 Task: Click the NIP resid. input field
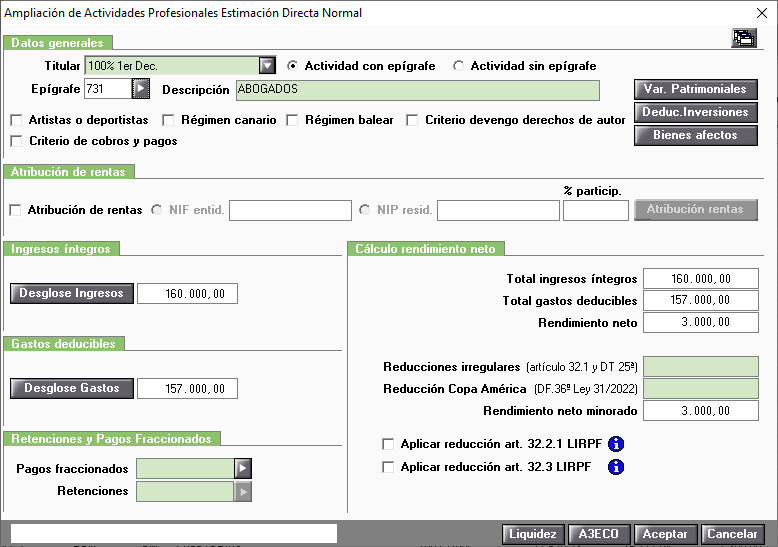(498, 210)
